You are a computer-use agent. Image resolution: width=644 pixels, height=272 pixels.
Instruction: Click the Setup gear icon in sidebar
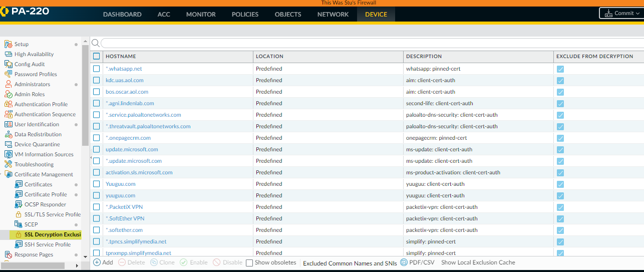point(9,44)
